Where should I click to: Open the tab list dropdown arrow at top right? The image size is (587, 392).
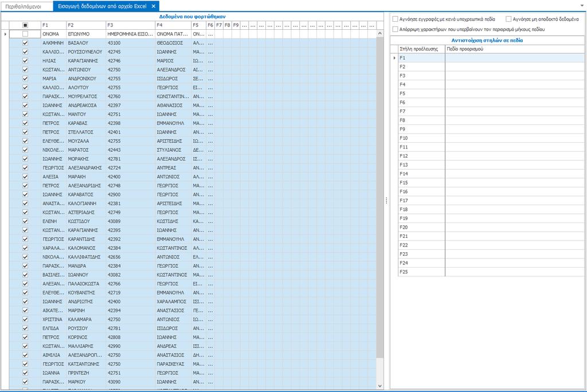(x=582, y=6)
